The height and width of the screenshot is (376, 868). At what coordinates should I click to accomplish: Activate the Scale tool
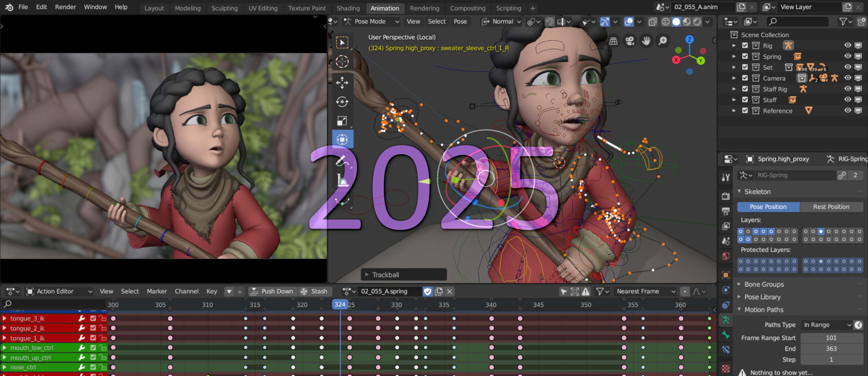point(342,121)
